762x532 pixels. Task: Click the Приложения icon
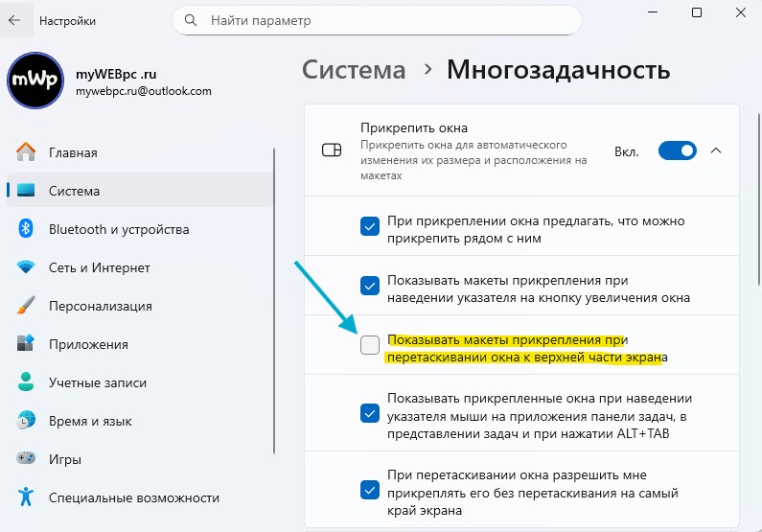click(26, 343)
